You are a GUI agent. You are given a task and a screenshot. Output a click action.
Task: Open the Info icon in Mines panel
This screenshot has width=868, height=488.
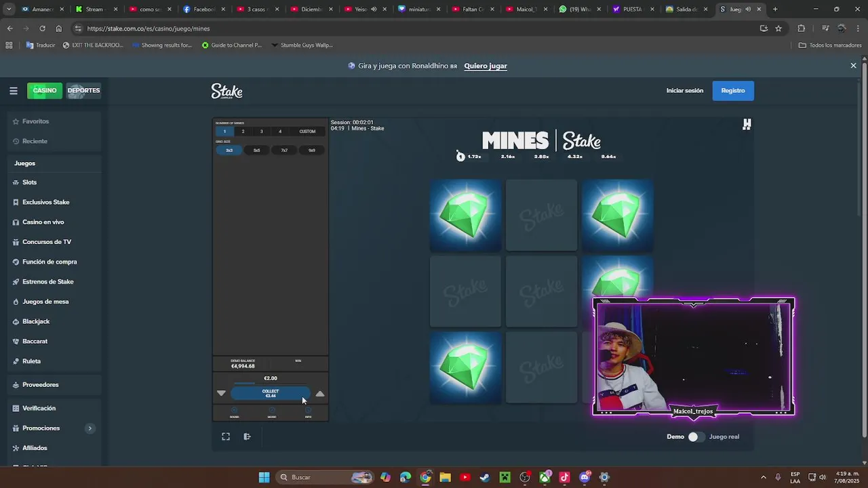tap(308, 413)
